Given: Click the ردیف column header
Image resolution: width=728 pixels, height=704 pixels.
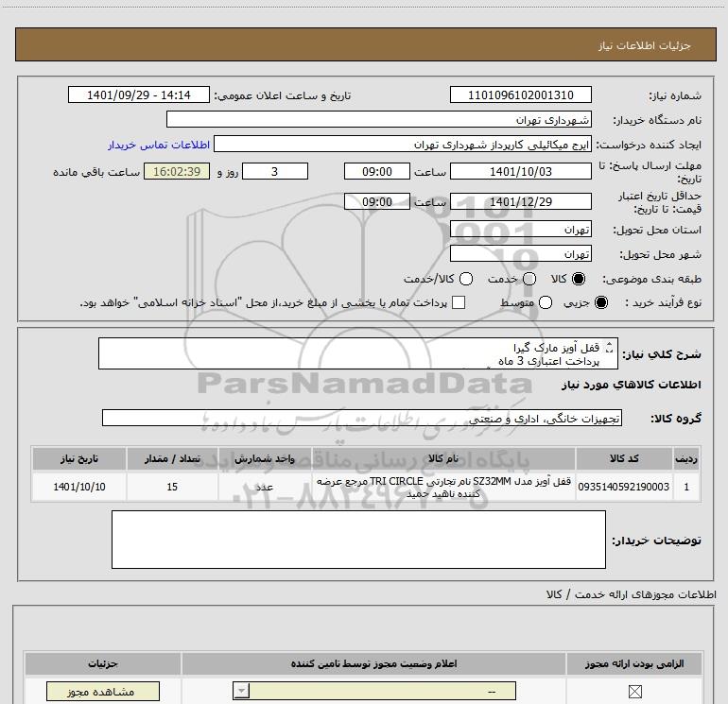Looking at the screenshot, I should tap(686, 458).
